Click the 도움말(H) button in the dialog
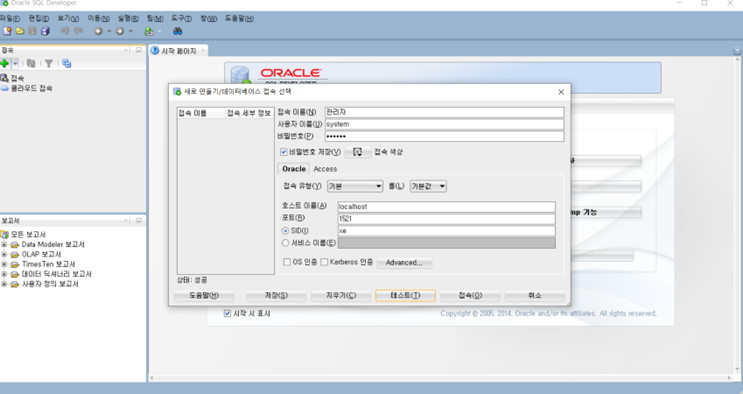 204,295
